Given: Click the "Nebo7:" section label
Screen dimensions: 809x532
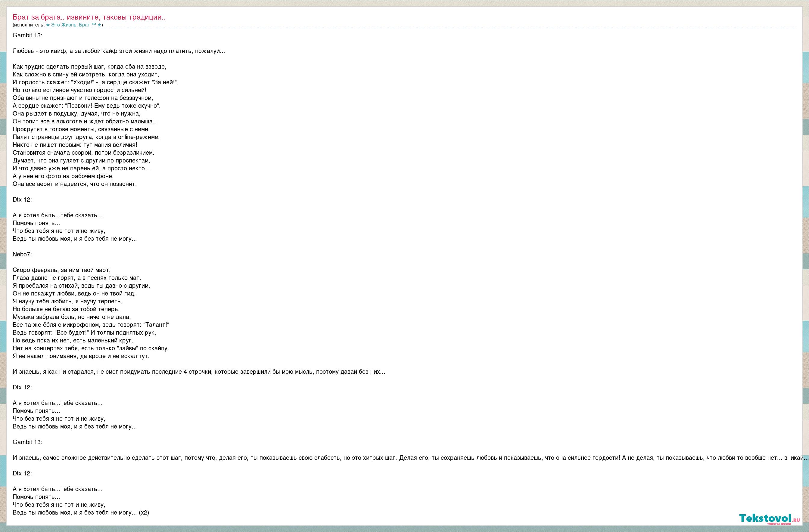Looking at the screenshot, I should tap(22, 254).
